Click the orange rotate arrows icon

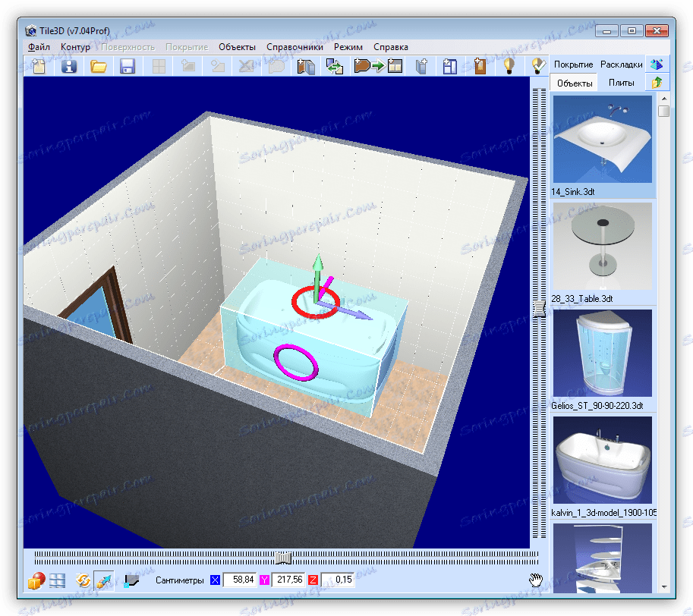click(x=83, y=580)
